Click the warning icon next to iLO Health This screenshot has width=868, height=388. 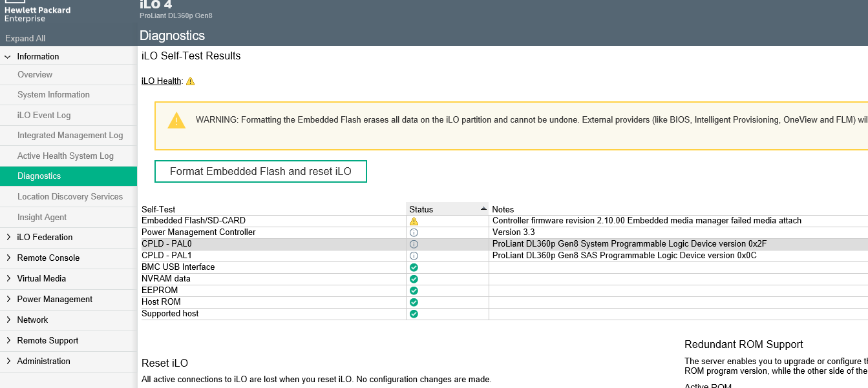[189, 81]
